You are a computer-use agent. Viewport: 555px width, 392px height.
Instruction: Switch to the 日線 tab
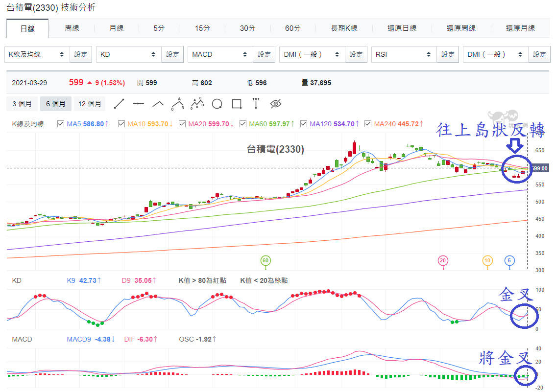(x=27, y=29)
